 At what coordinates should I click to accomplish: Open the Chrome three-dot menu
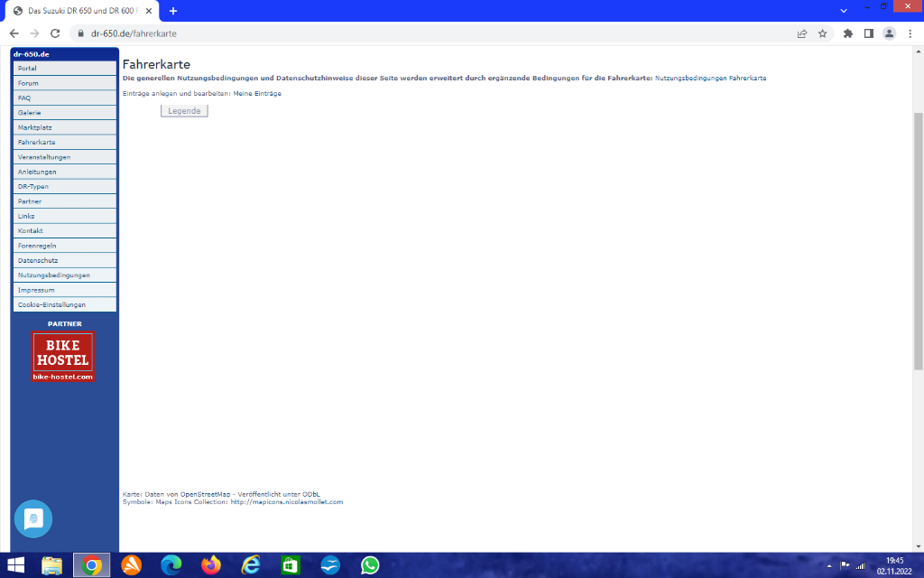click(910, 33)
